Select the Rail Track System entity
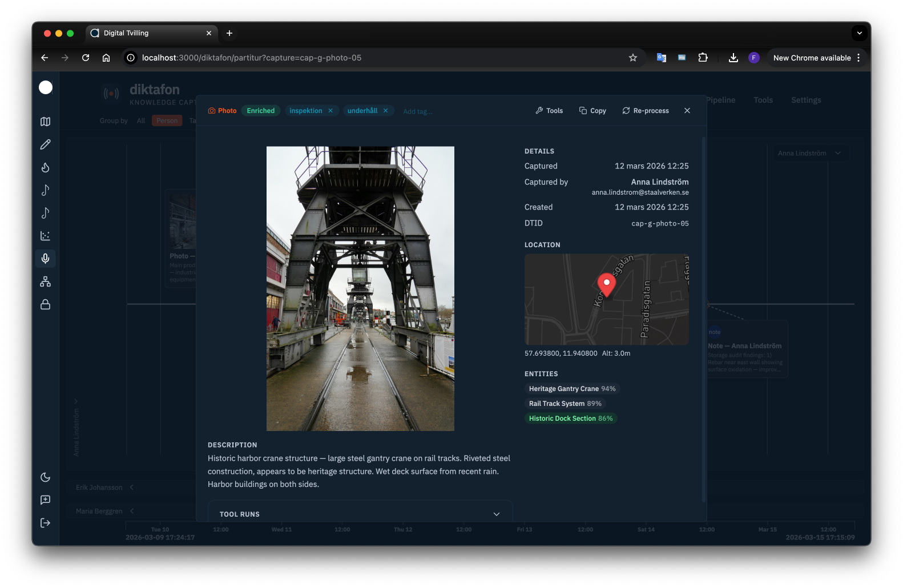Image resolution: width=903 pixels, height=588 pixels. coord(565,404)
